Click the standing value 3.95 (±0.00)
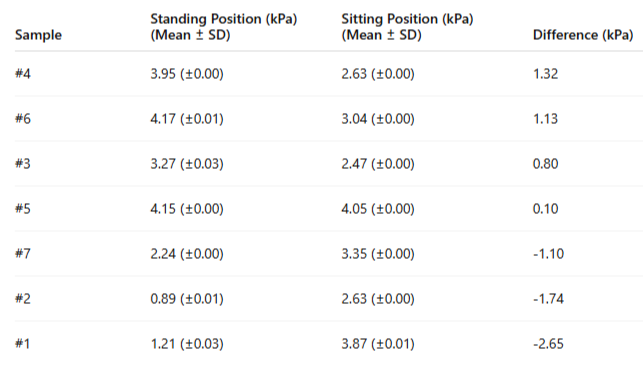The width and height of the screenshot is (643, 365). pos(187,74)
